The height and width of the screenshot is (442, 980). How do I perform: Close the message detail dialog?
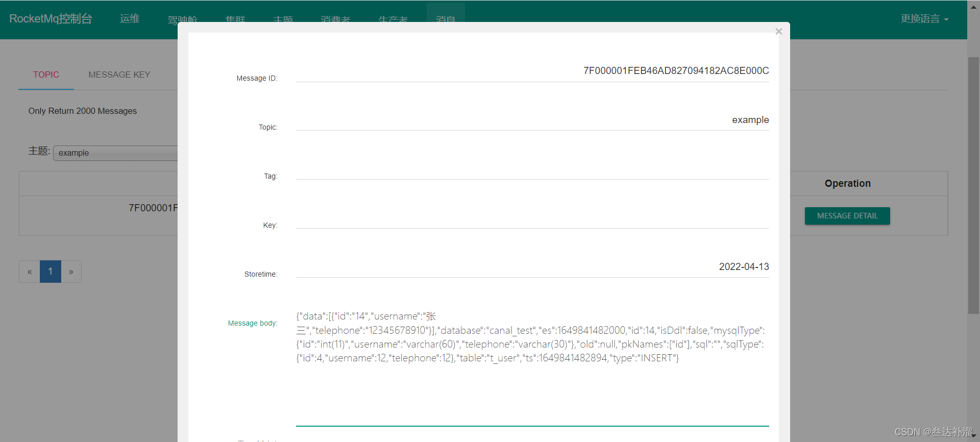coord(778,32)
